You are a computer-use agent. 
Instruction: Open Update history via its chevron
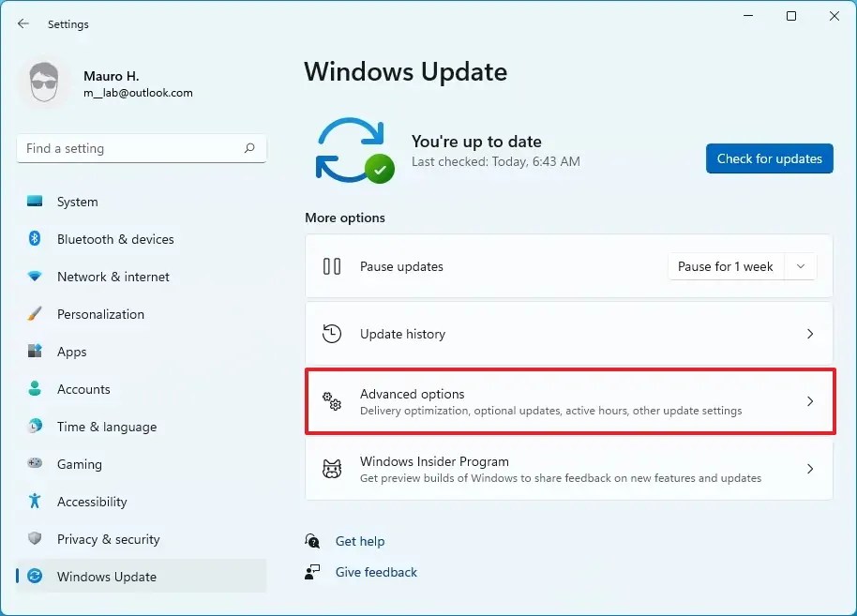[810, 334]
